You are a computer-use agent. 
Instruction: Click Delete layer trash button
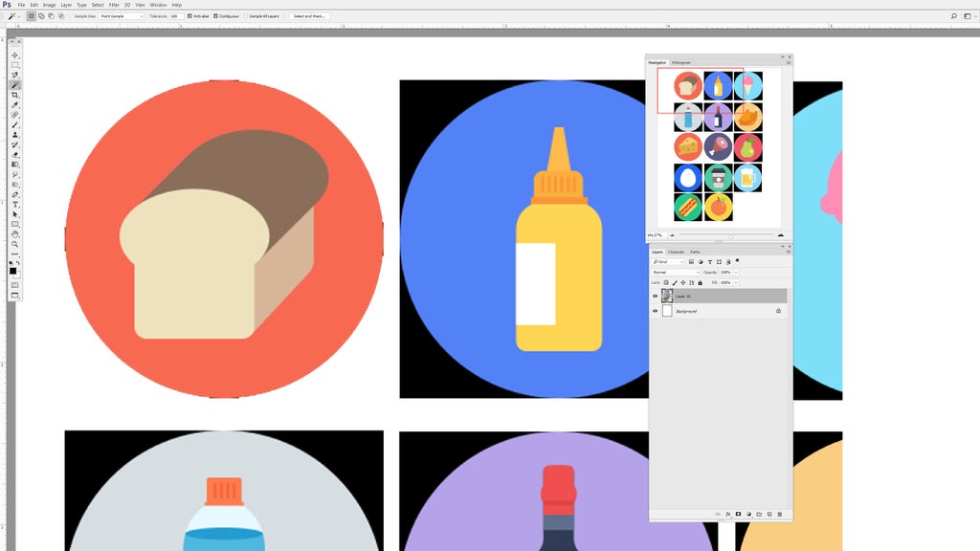[x=779, y=514]
